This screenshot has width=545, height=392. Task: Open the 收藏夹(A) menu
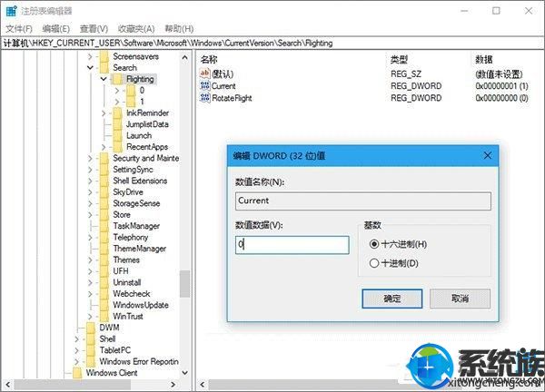tap(136, 29)
